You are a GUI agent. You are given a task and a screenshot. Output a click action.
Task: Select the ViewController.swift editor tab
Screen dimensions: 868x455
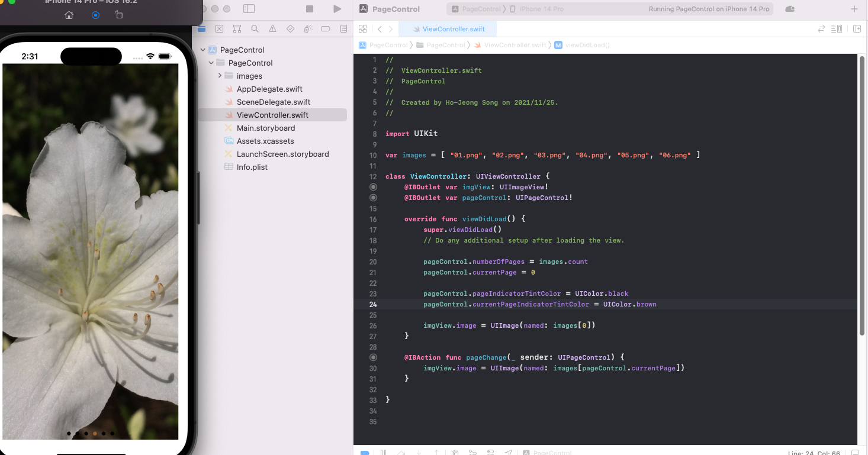[448, 28]
